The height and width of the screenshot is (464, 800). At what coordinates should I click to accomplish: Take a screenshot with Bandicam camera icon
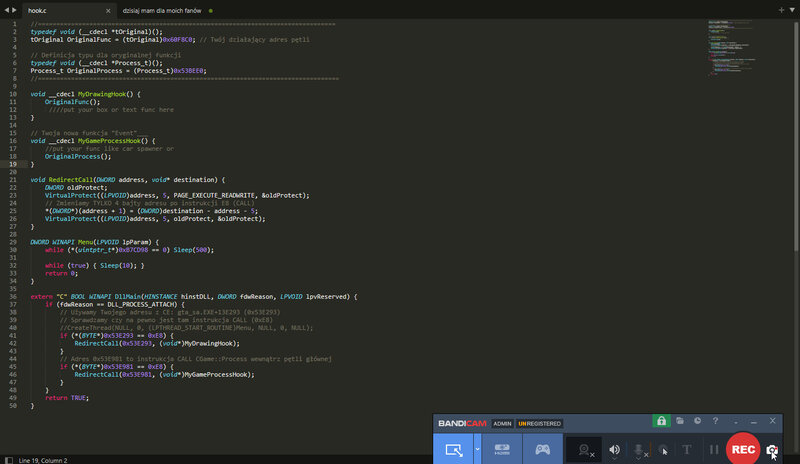click(x=772, y=451)
